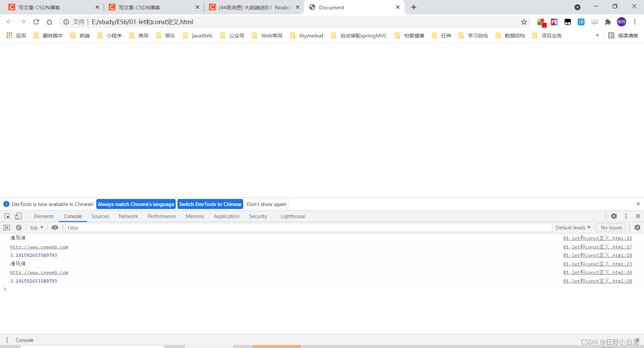Click the browser forward arrow
The height and width of the screenshot is (348, 644).
22,22
